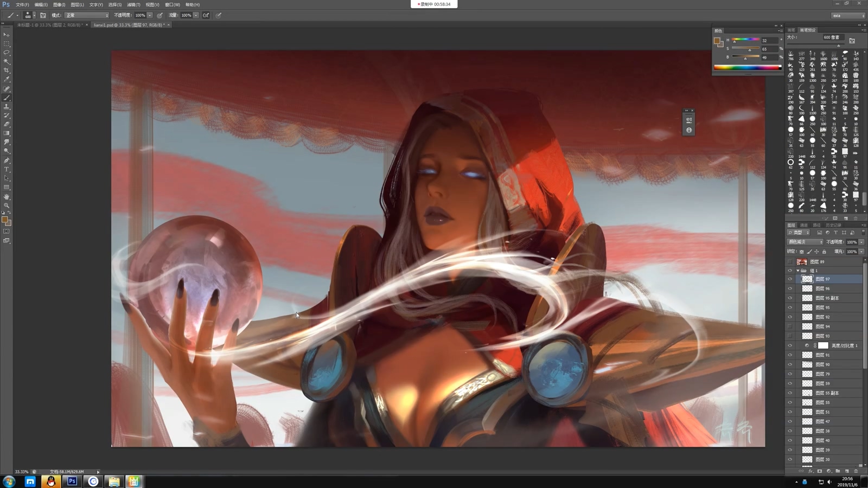
Task: Open the 流量 flow dropdown arrow
Action: click(x=196, y=15)
